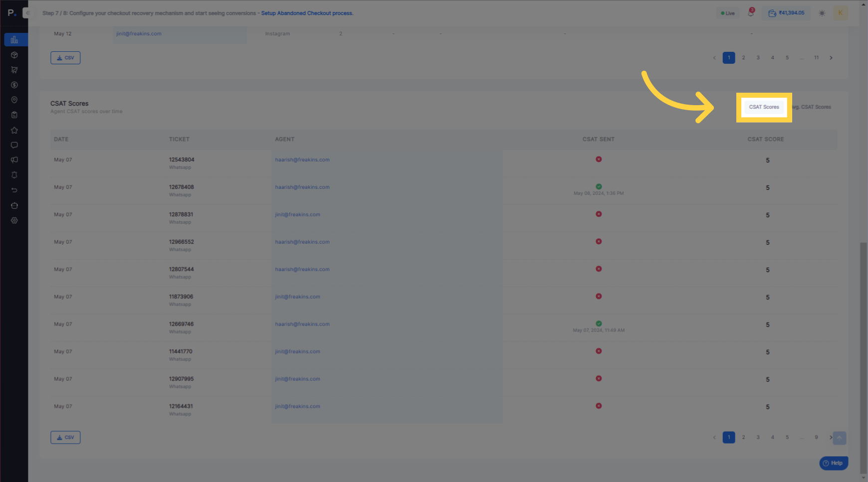Viewport: 868px width, 482px height.
Task: Click red CSAT not-sent icon for ticket 12966552
Action: click(x=599, y=242)
